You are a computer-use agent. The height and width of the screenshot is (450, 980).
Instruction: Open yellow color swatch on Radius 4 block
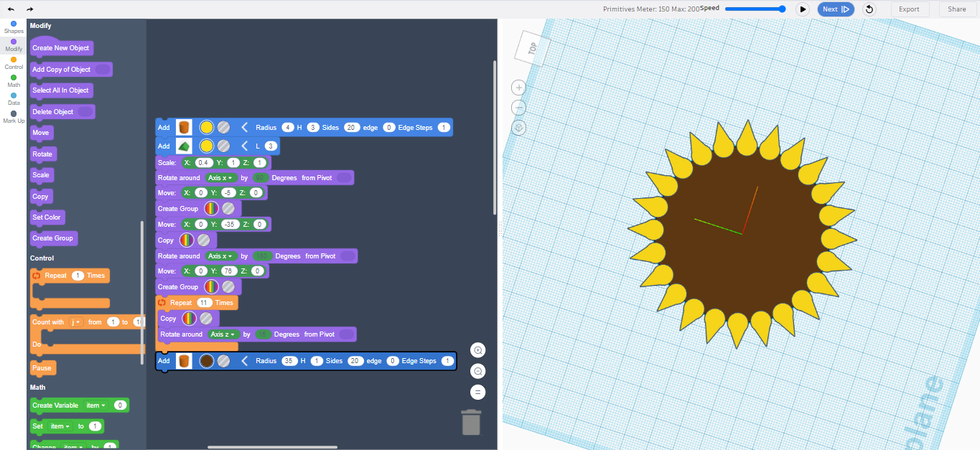tap(206, 127)
